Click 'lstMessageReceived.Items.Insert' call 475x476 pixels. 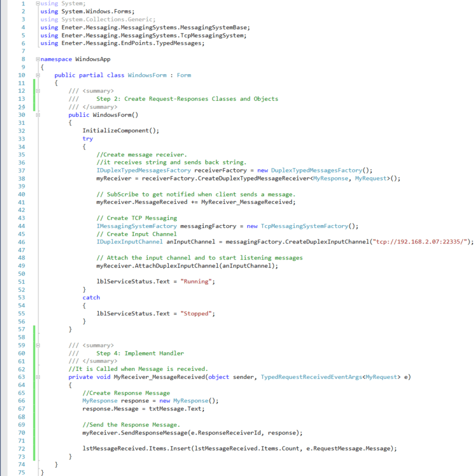[x=136, y=449]
